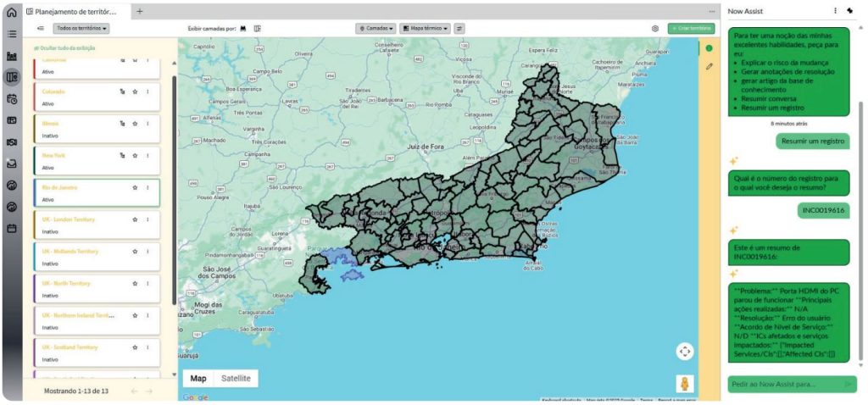This screenshot has width=868, height=405.
Task: Open the hierarchy icon on the Illinois card
Action: coord(122,124)
